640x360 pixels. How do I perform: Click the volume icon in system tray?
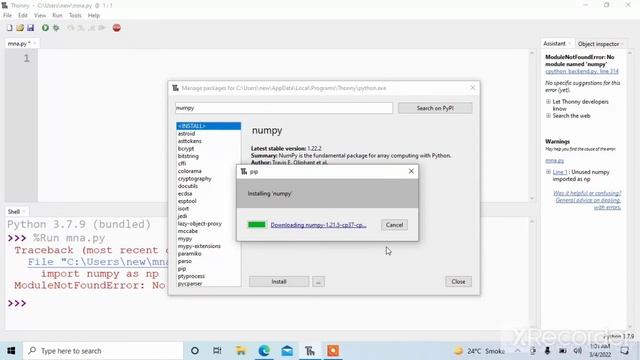[578, 351]
